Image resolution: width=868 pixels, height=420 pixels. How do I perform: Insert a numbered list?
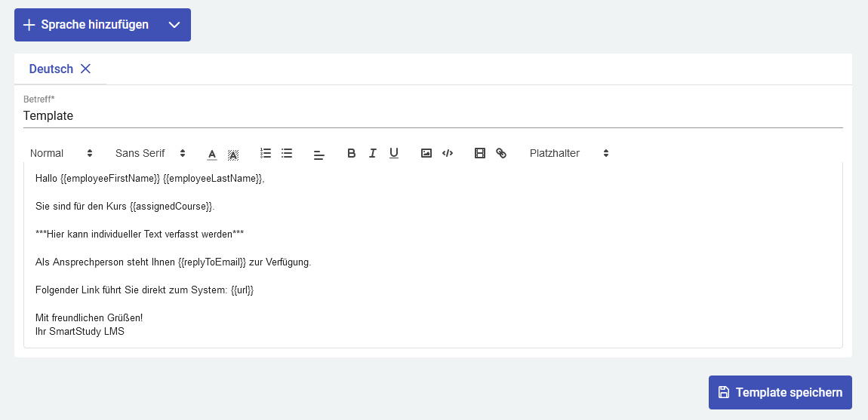tap(266, 153)
